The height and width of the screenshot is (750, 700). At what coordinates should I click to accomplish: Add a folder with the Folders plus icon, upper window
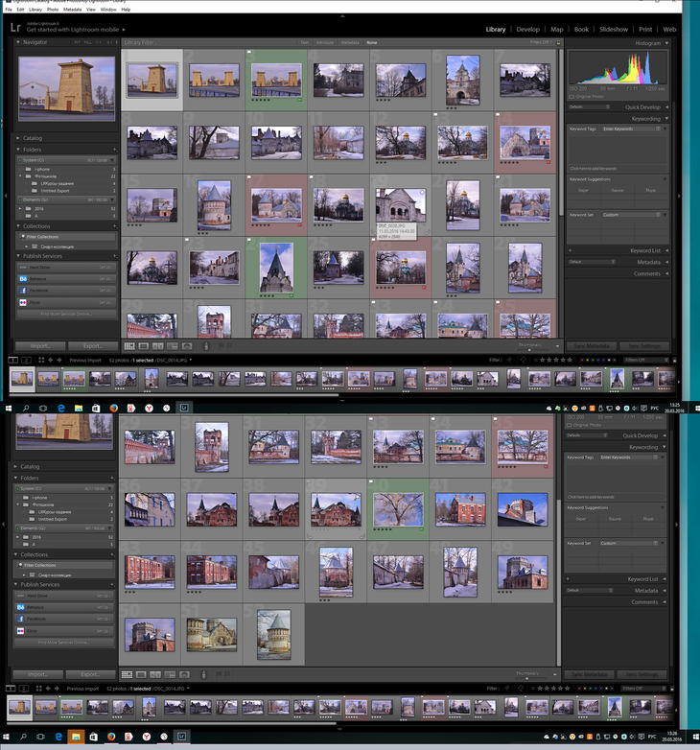pyautogui.click(x=114, y=150)
